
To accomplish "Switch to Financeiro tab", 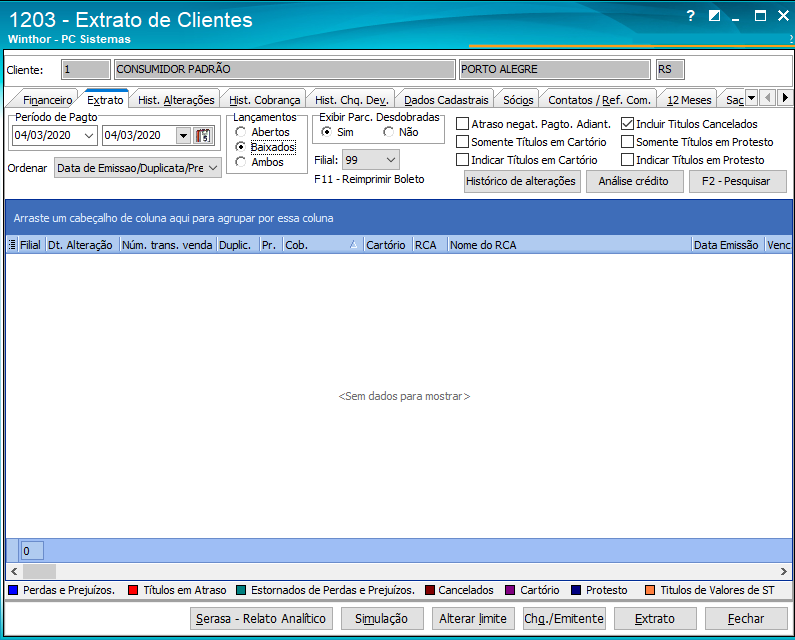I will coord(47,100).
